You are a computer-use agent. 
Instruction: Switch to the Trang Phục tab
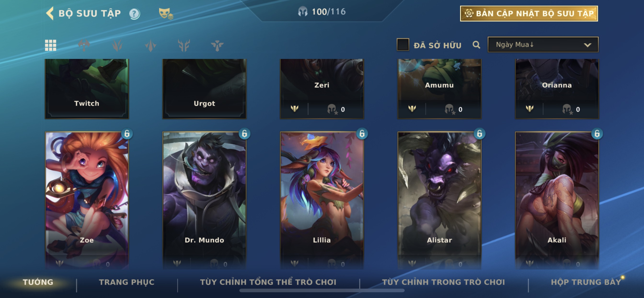coord(127,282)
